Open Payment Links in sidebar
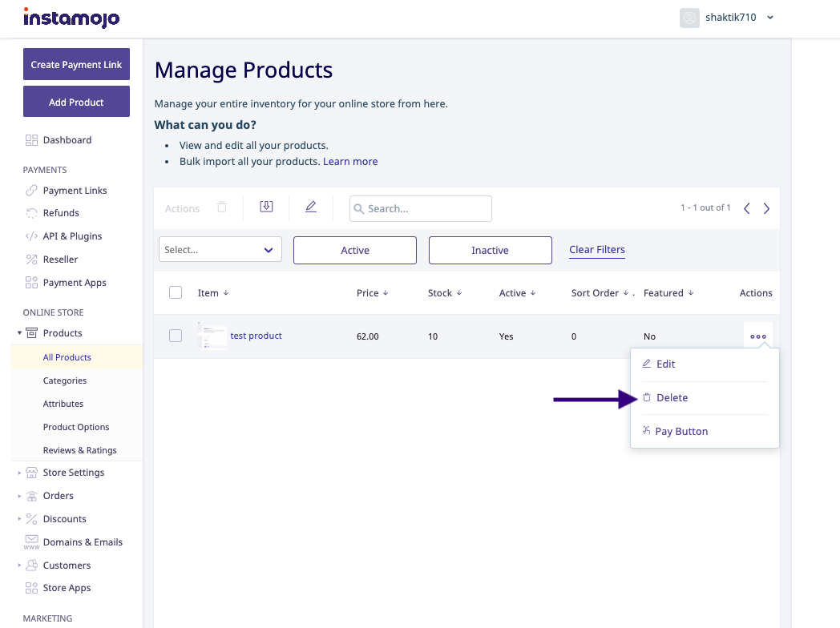 [x=75, y=190]
